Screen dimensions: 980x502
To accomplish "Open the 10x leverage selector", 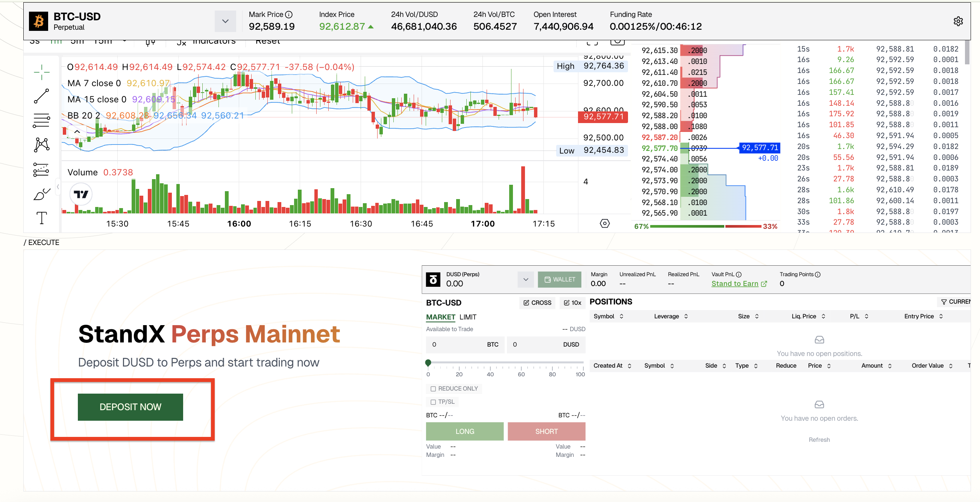I will pos(572,303).
